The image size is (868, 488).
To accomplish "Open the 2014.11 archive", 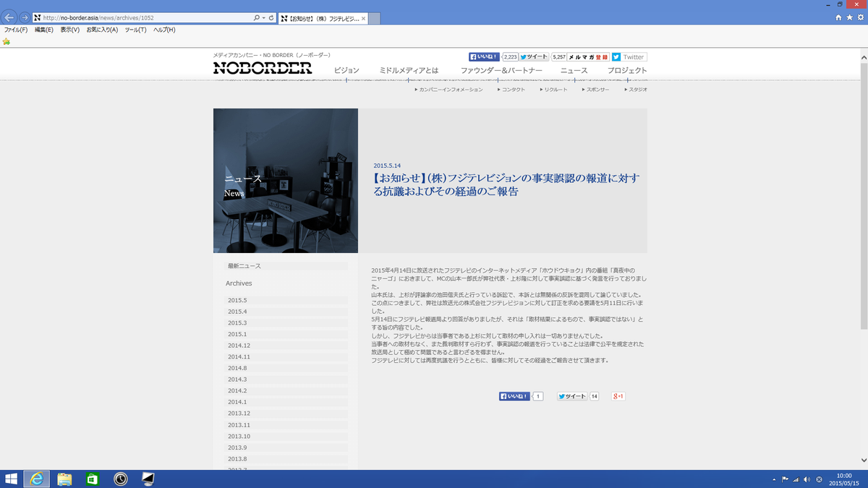I will click(x=286, y=356).
